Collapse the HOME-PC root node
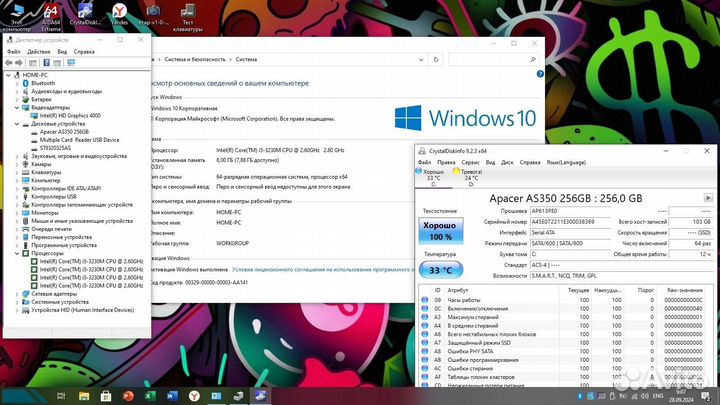 coord(8,75)
